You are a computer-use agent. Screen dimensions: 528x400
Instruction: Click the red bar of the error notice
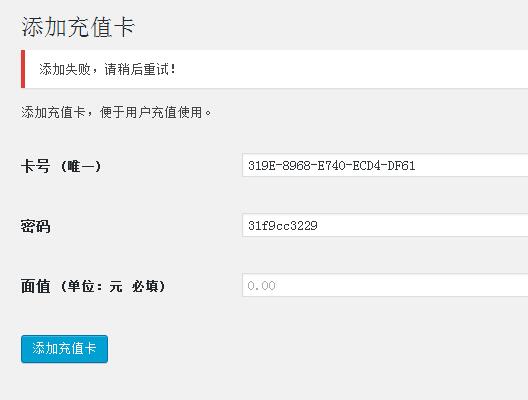[23, 69]
